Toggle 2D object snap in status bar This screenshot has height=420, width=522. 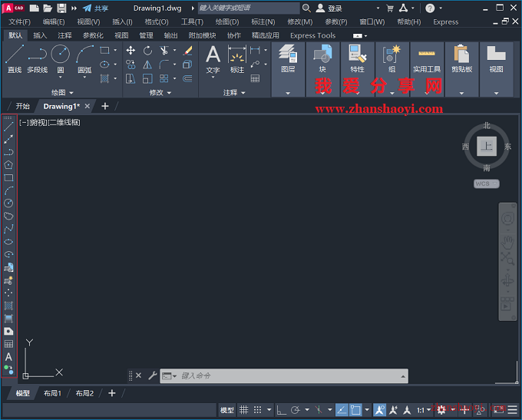point(355,410)
